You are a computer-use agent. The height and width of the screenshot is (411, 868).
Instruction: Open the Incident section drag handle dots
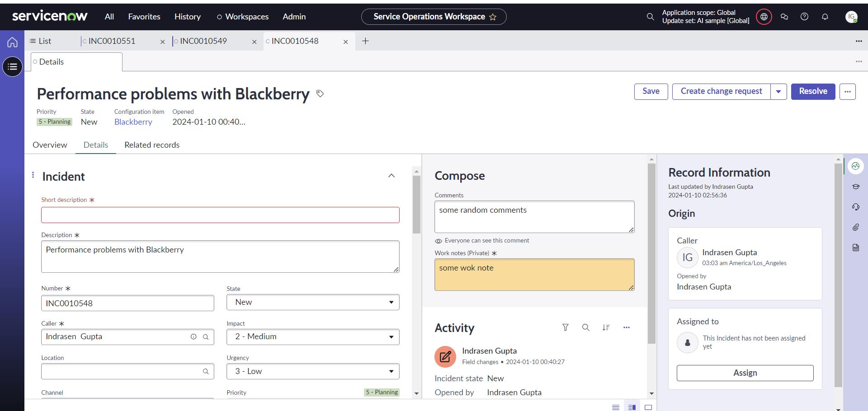(33, 175)
